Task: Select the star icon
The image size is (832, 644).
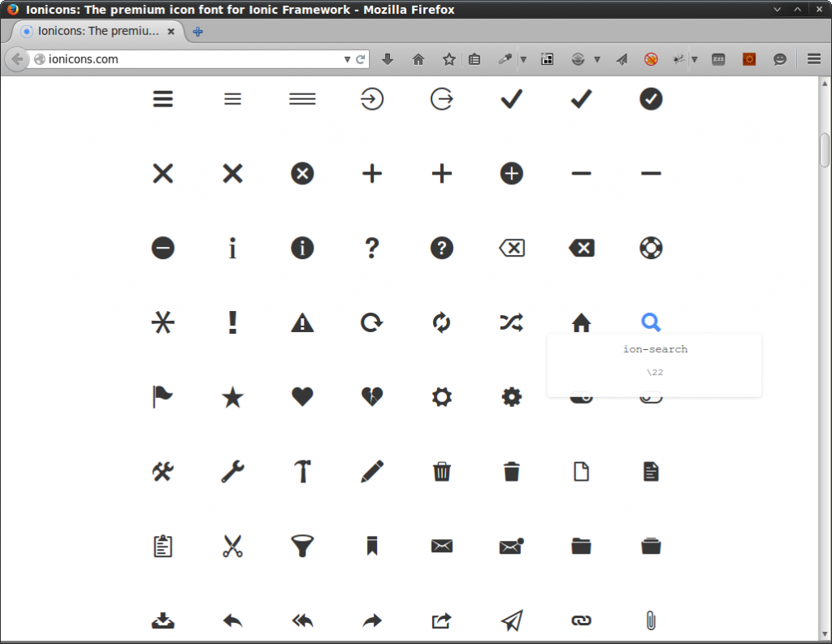Action: [x=232, y=396]
